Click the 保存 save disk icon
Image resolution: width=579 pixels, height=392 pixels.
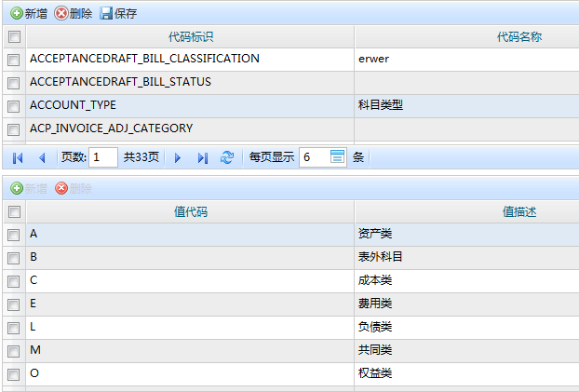point(106,14)
